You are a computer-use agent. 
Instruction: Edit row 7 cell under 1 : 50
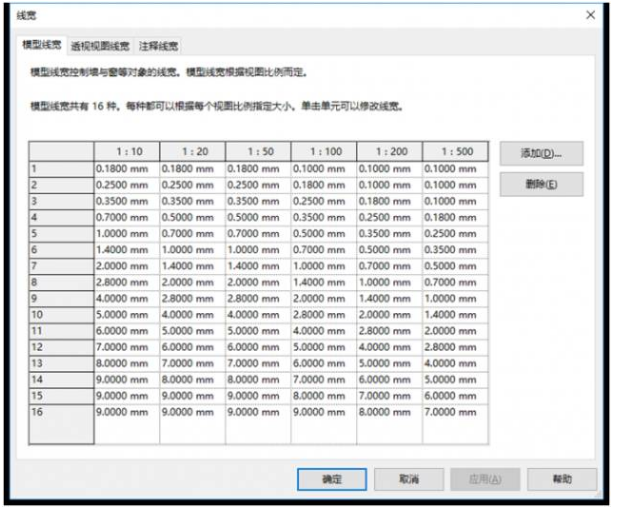pos(259,266)
